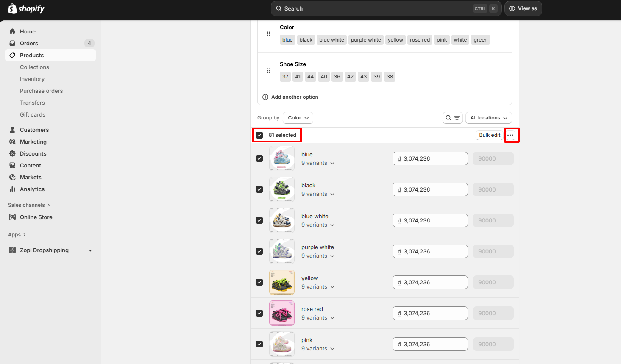Go to Orders in the sidebar

pos(29,43)
